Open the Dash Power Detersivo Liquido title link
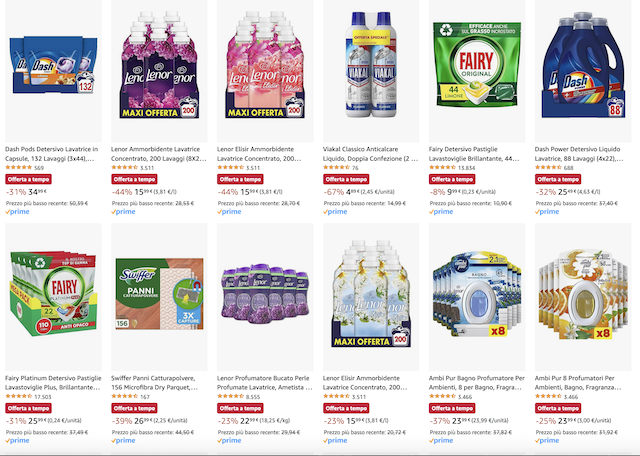The height and width of the screenshot is (456, 640). (579, 153)
